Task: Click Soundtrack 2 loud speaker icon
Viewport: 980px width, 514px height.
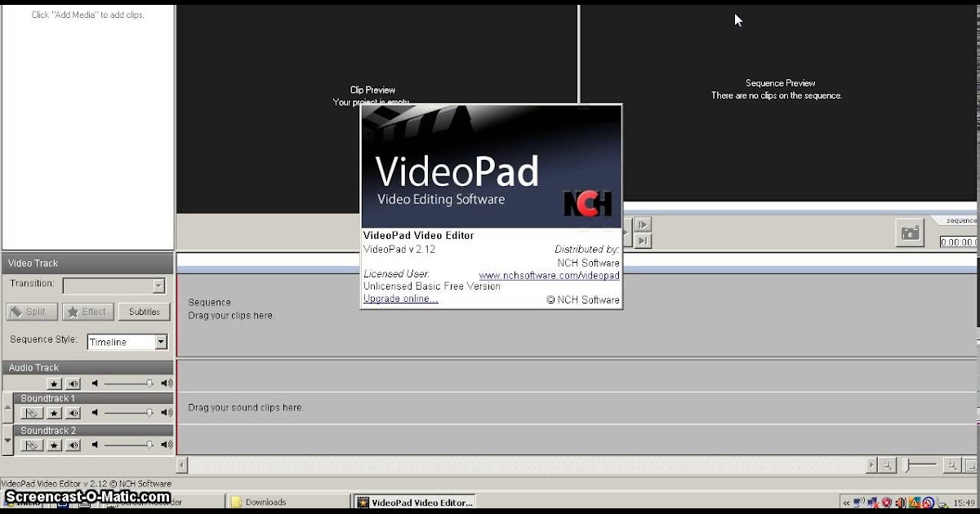Action: click(x=167, y=445)
